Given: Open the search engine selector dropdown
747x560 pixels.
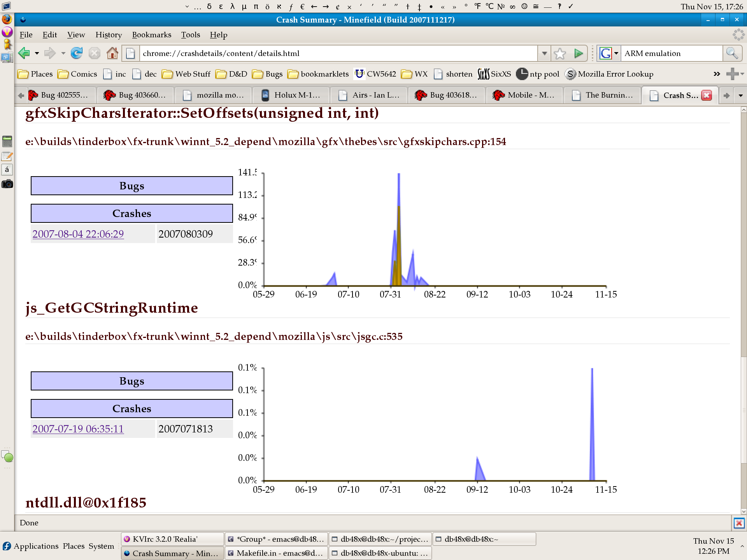Looking at the screenshot, I should (616, 53).
